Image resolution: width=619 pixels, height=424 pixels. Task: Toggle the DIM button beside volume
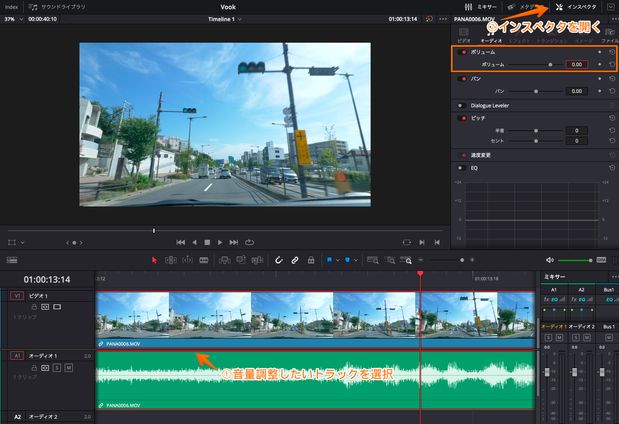pyautogui.click(x=601, y=260)
